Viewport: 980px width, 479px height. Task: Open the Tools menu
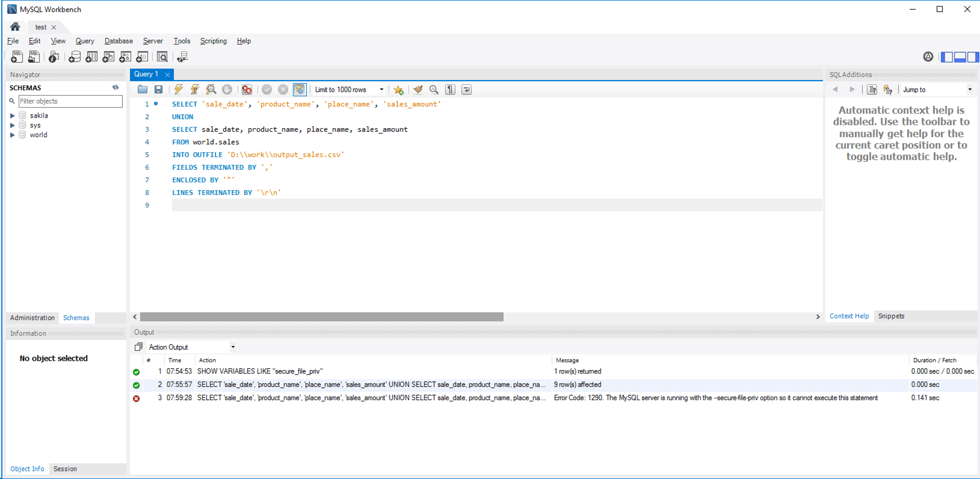click(182, 41)
